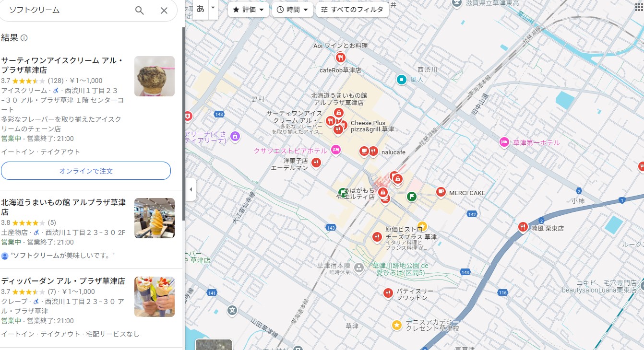The image size is (644, 350).
Task: Click the 3.8 (5) rating of 北海道うまいもの館
Action: [x=29, y=222]
